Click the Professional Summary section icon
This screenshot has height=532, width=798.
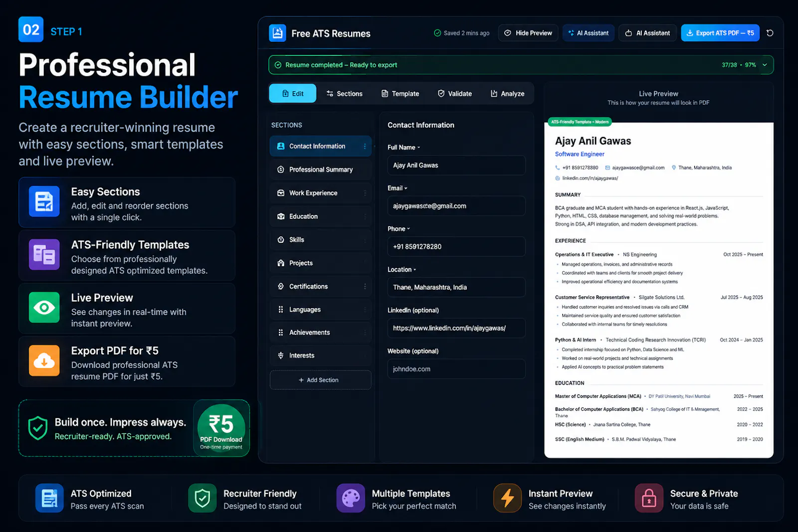pyautogui.click(x=281, y=170)
